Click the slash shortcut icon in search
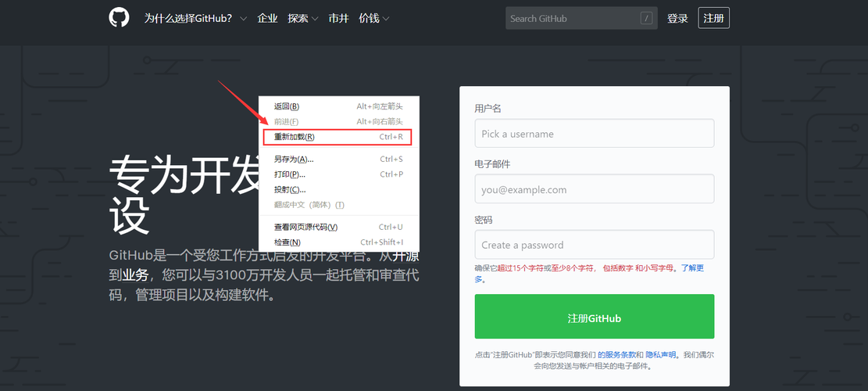 coord(646,18)
